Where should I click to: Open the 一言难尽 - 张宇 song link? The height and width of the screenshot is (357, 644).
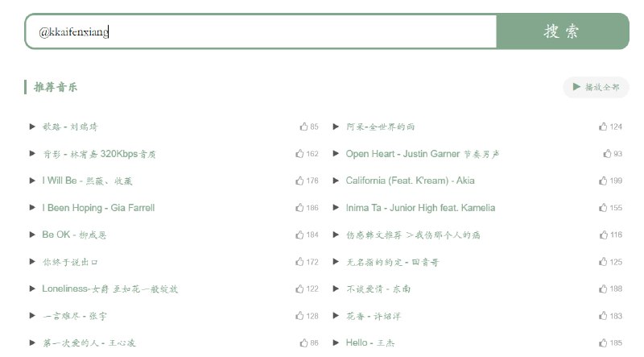pyautogui.click(x=75, y=316)
